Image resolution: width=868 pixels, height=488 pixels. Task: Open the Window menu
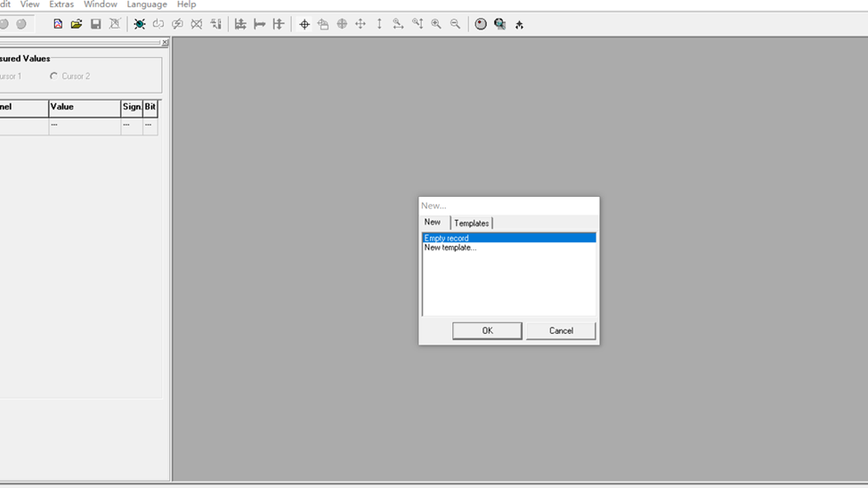click(101, 4)
